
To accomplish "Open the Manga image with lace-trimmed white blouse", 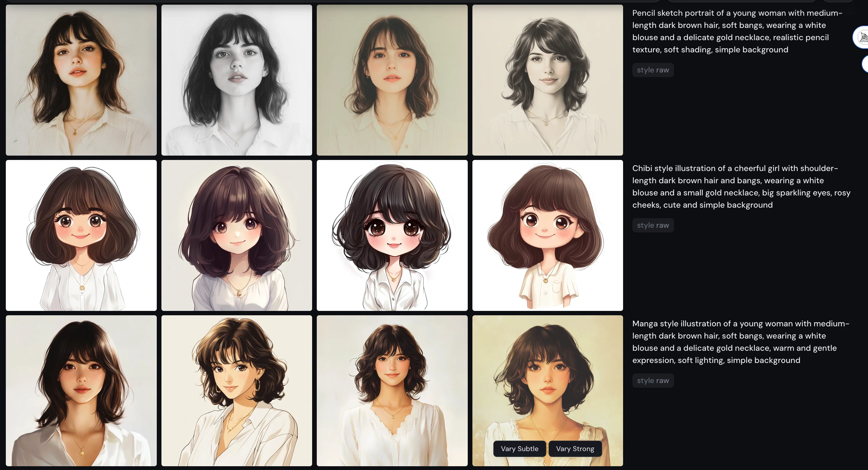I will [392, 391].
